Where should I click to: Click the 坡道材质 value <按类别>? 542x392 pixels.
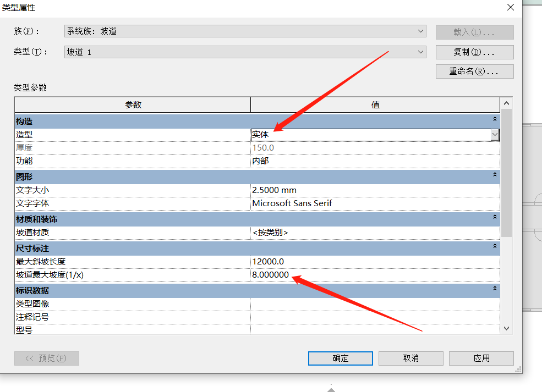click(374, 233)
